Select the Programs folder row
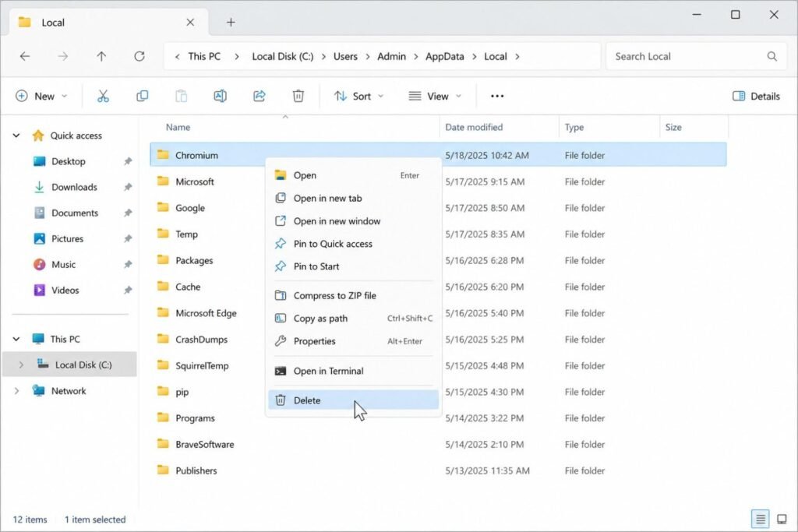The image size is (798, 532). coord(438,418)
